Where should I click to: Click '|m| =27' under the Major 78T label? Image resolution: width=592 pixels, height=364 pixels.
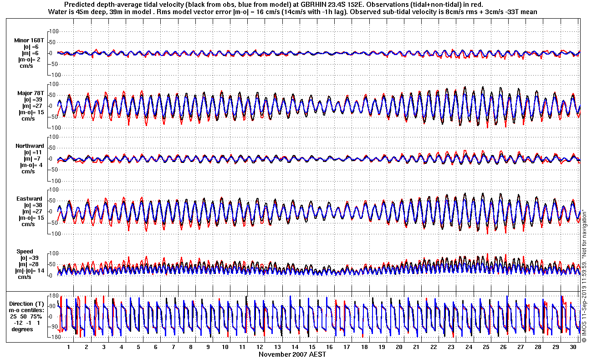tap(33, 106)
